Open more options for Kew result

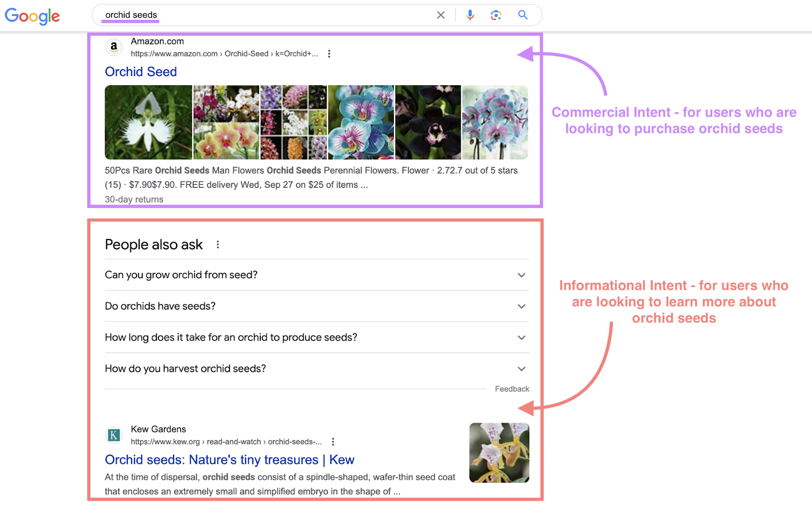pyautogui.click(x=333, y=442)
